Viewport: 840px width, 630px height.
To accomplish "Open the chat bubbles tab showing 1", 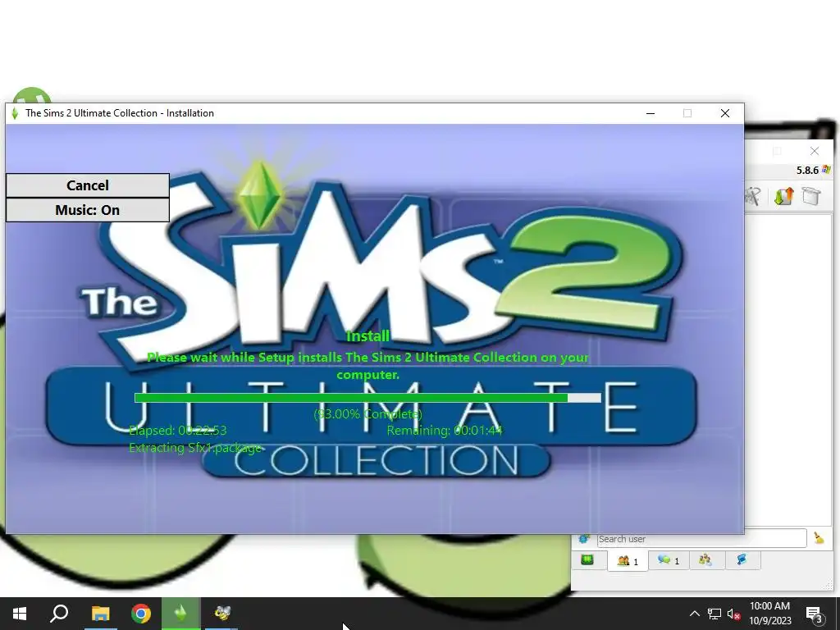I will [669, 560].
